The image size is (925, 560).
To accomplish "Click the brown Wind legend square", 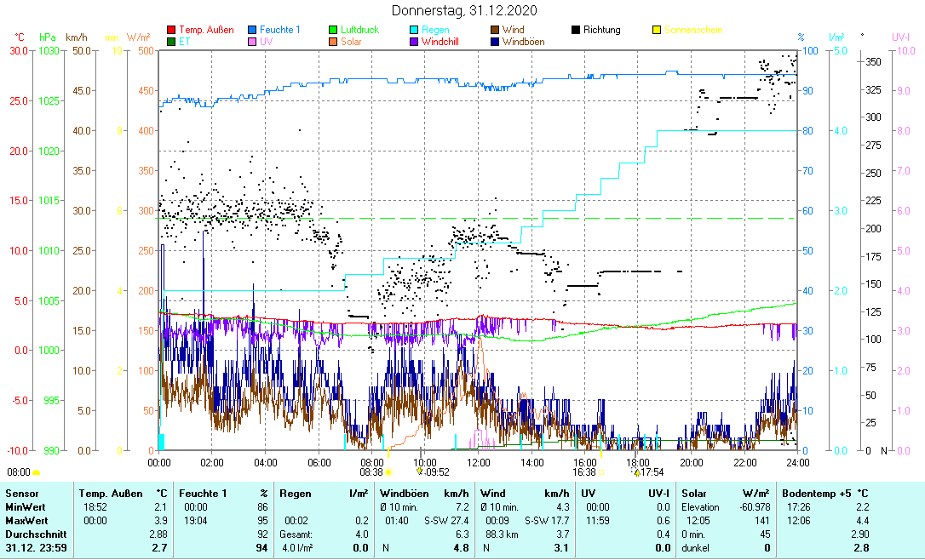I will tap(495, 30).
